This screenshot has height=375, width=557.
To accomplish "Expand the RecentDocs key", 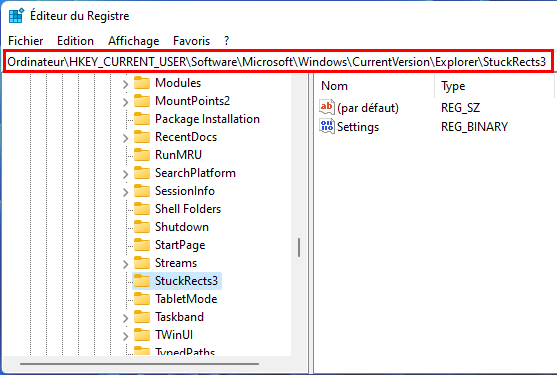I will click(125, 138).
